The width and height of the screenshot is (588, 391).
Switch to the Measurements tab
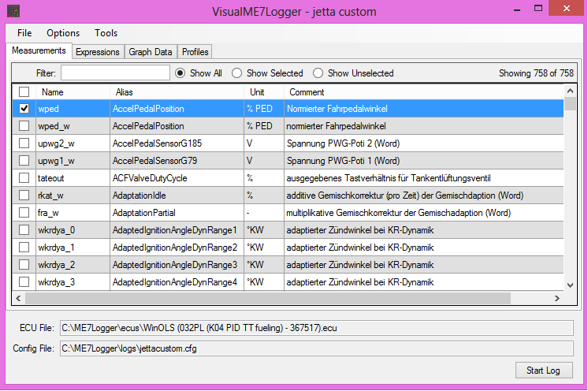point(39,50)
